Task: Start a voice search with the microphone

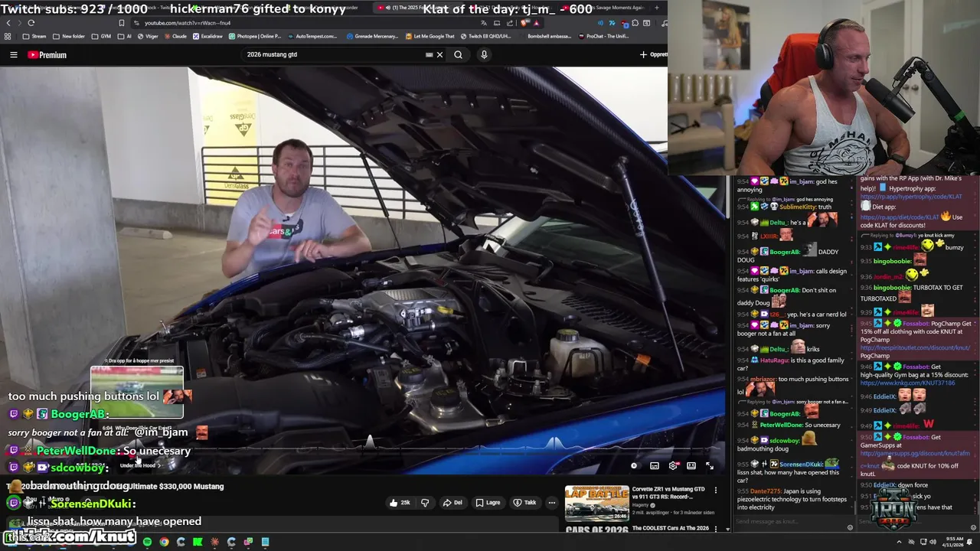Action: 484,54
